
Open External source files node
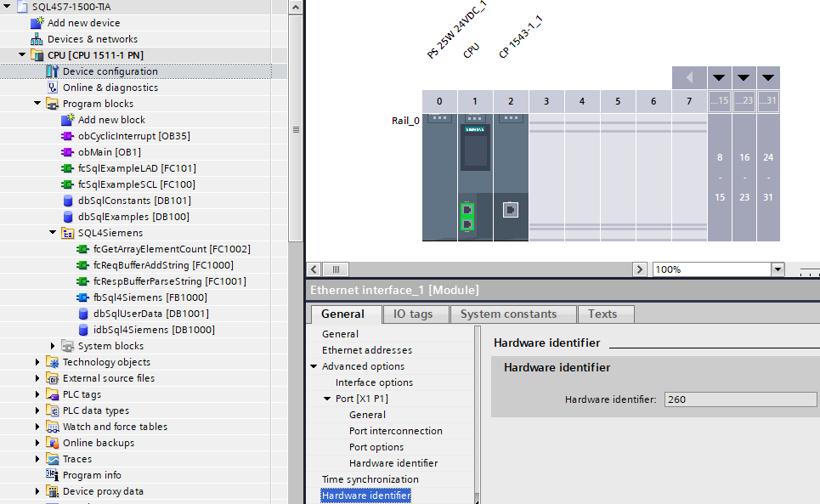point(109,378)
